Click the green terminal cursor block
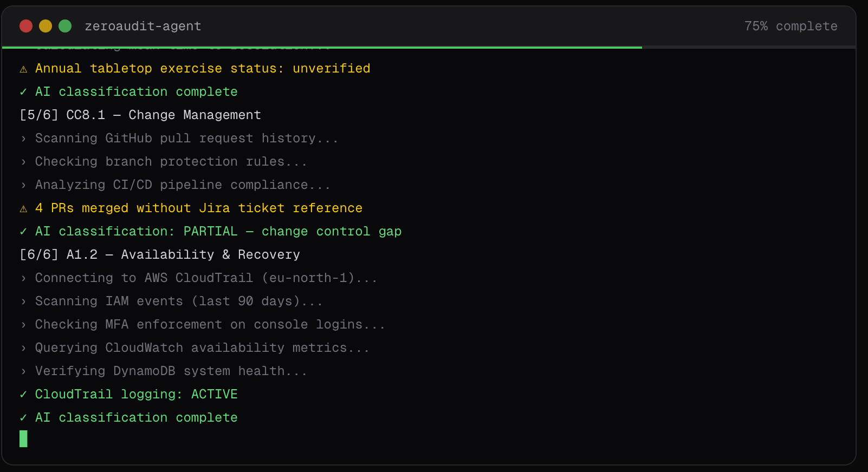 coord(23,439)
